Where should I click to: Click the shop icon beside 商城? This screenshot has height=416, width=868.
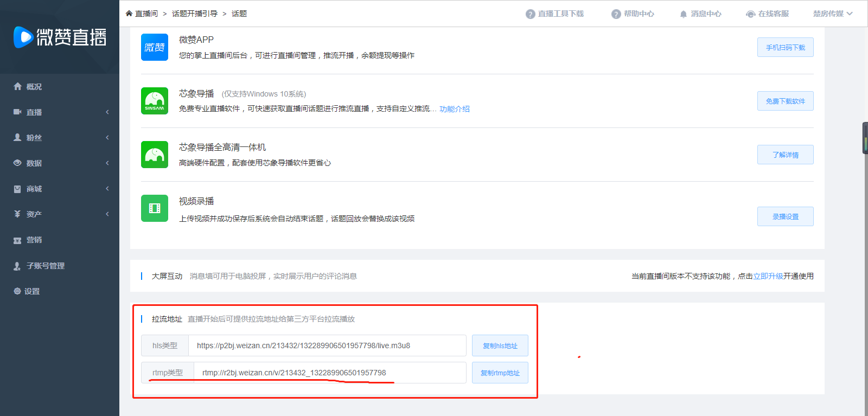tap(17, 189)
